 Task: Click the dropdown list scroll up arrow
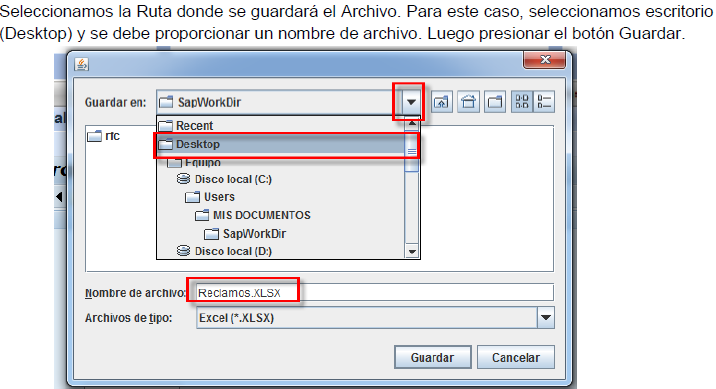tap(412, 123)
